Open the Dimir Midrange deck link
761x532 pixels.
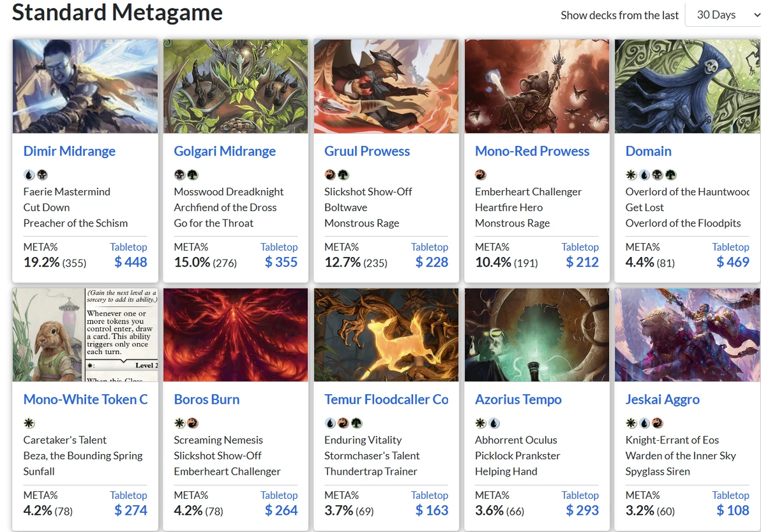coord(70,151)
